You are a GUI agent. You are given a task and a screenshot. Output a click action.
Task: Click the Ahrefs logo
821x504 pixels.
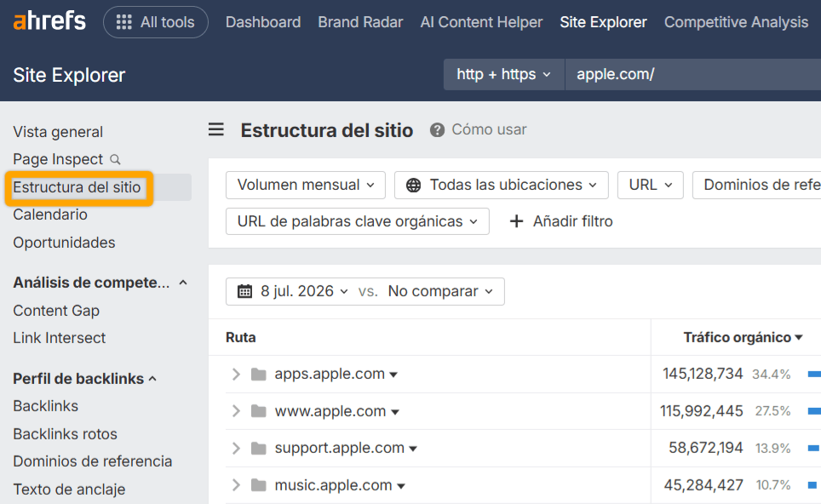pos(49,22)
